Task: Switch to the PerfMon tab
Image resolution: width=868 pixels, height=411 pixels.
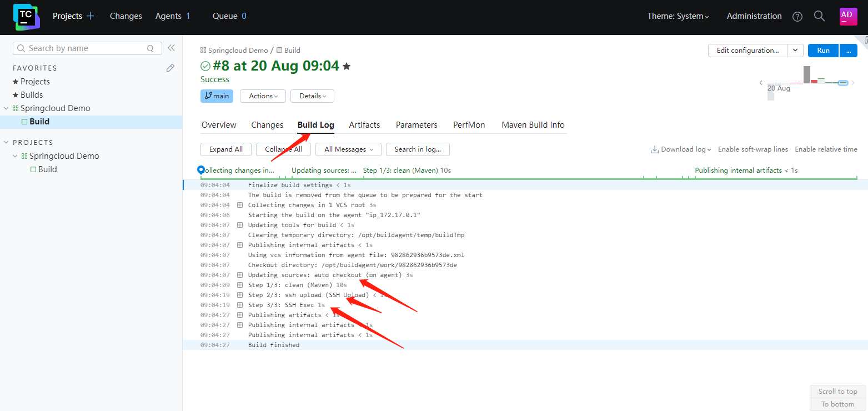Action: 469,125
